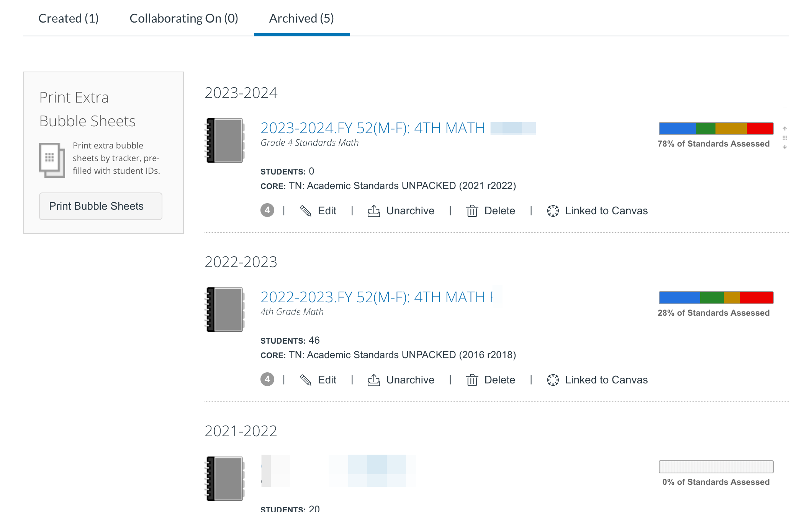Click the '78% of Standards Assessed' label
This screenshot has width=812, height=512.
714,144
